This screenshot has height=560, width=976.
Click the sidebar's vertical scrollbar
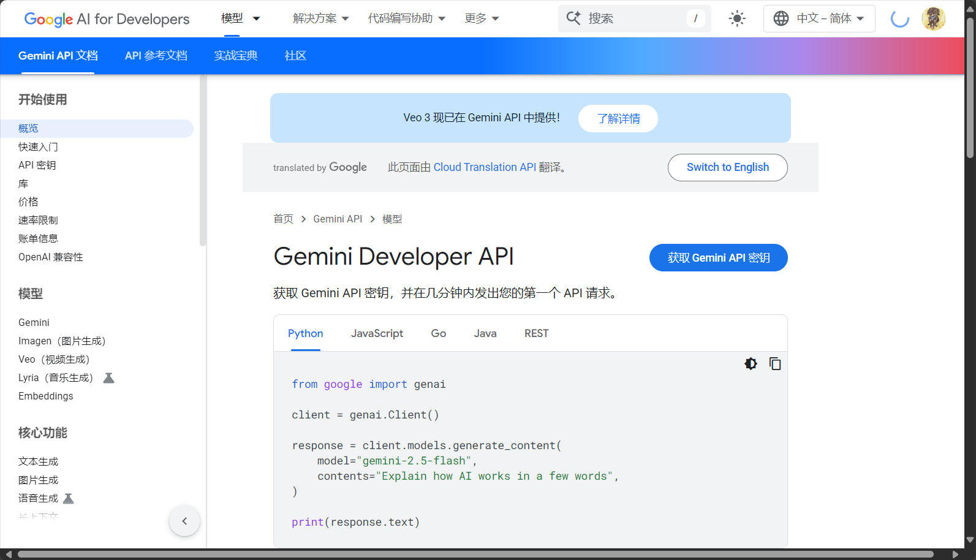point(203,161)
